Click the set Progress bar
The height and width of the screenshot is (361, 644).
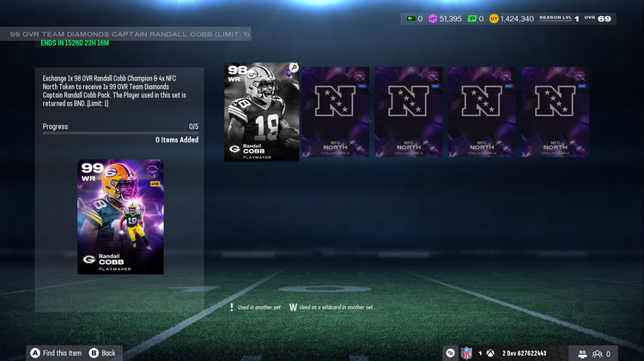tap(120, 133)
